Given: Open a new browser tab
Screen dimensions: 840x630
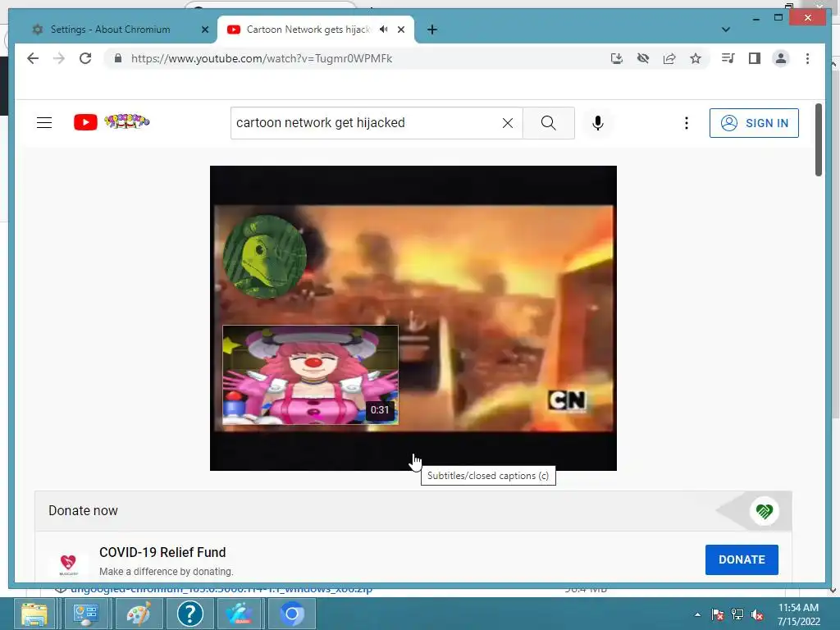Looking at the screenshot, I should [x=432, y=30].
